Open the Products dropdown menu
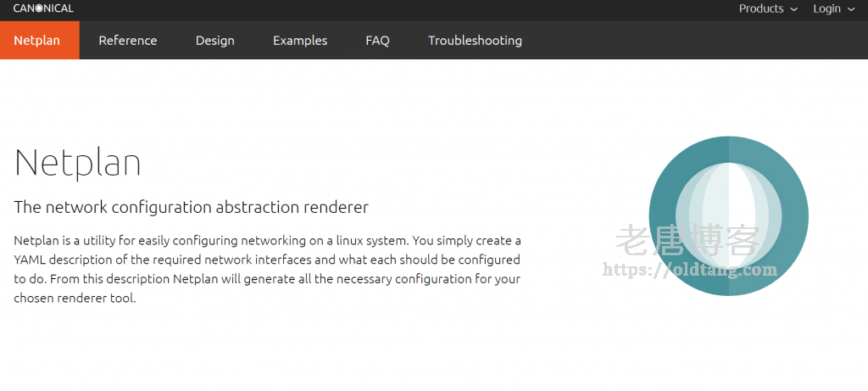Viewport: 868px width, 391px height. [768, 8]
